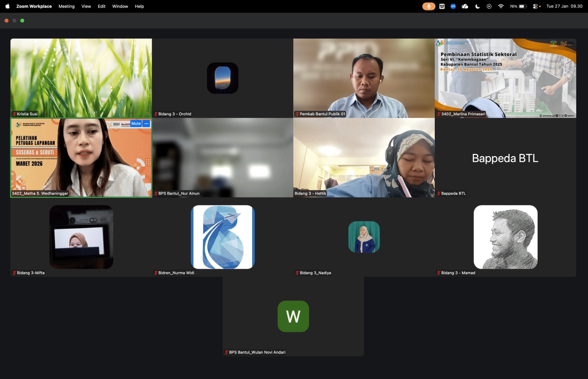Mute the speaking participant Metha
This screenshot has width=588, height=379.
[x=136, y=124]
